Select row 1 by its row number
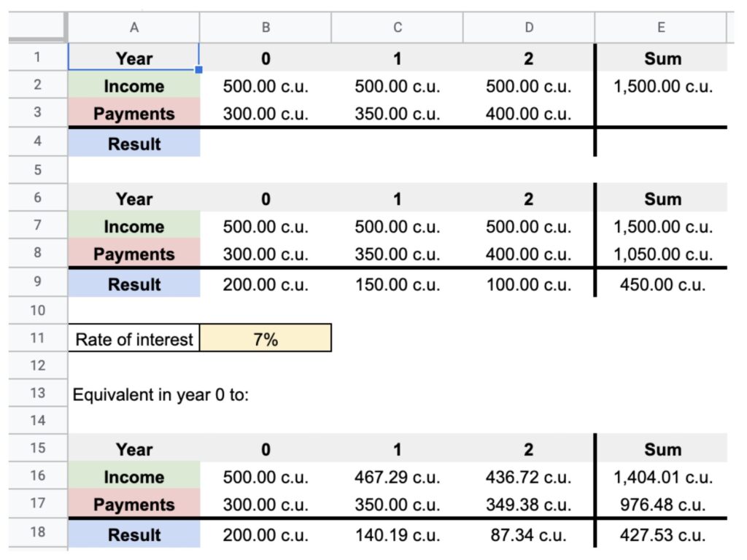Screen dimensions: 747x560 tap(38, 58)
